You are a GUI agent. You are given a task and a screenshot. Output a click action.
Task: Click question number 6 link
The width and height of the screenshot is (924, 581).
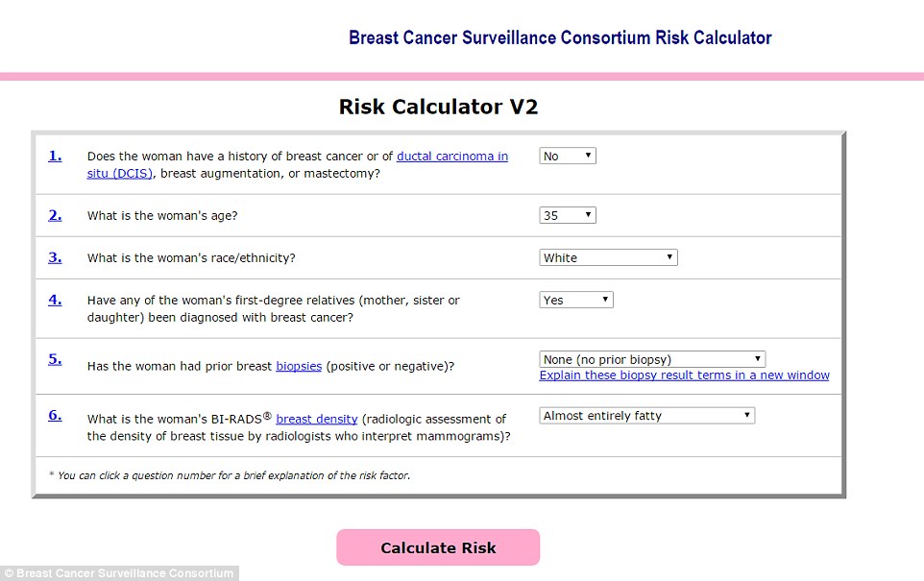pyautogui.click(x=55, y=416)
